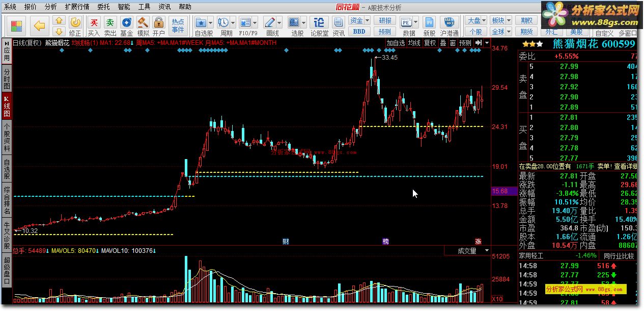Viewport: 644px width, 311px height.
Task: Click the 榜 marker on chart axis
Action: [386, 241]
